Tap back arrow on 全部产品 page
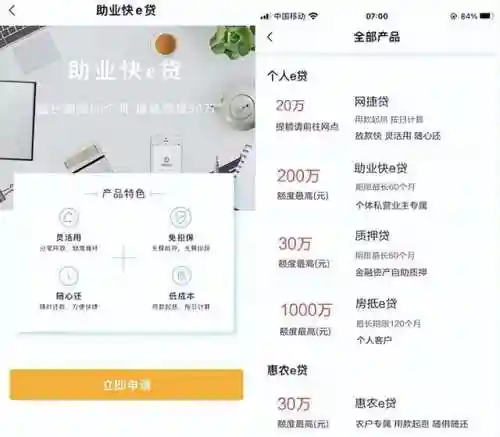This screenshot has height=437, width=500. 270,37
